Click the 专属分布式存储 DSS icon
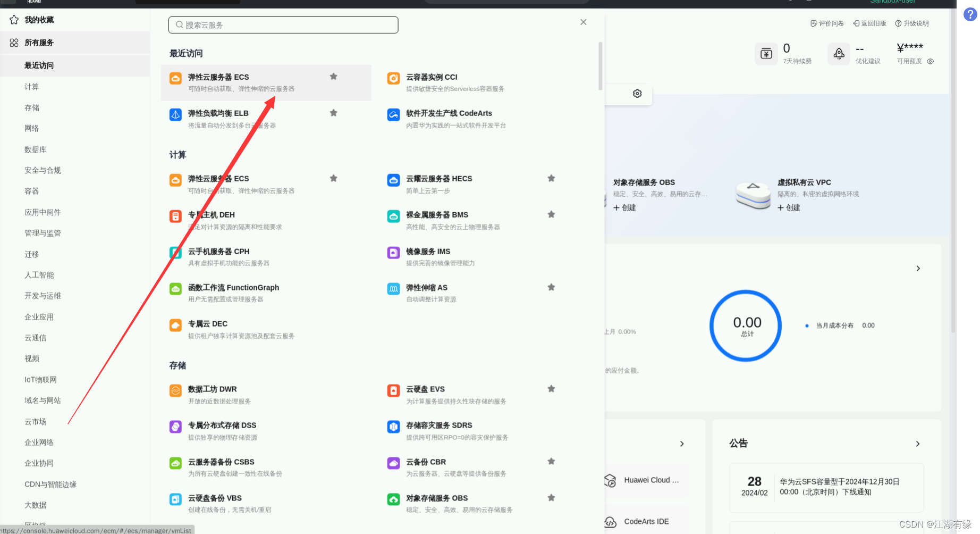Screen dimensions: 980x534 coord(175,427)
